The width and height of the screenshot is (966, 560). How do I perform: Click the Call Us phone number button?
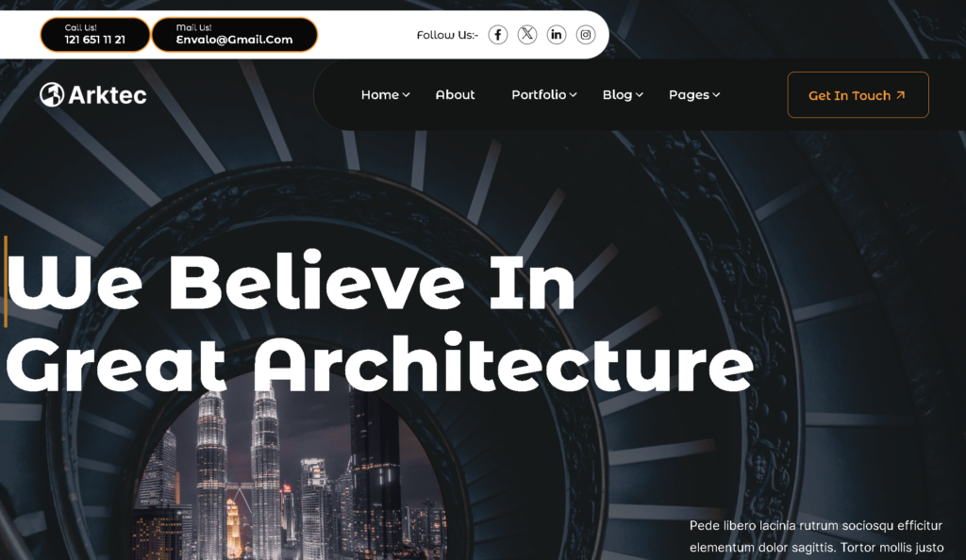95,35
